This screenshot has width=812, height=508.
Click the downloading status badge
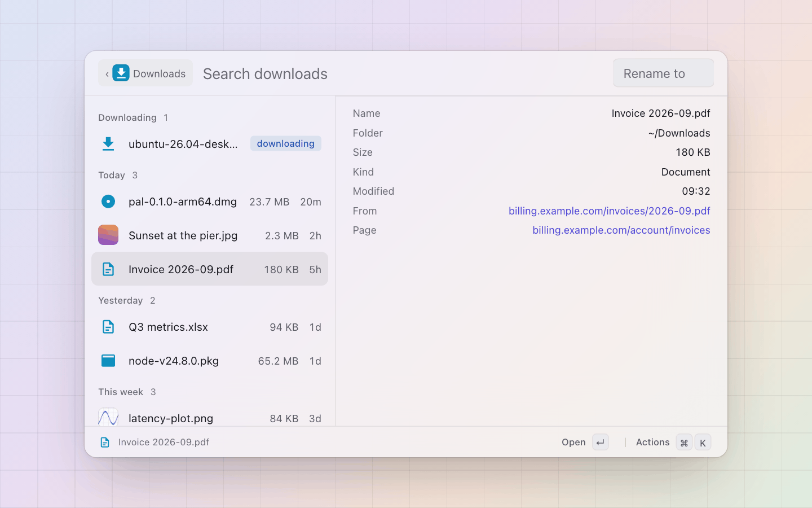[286, 144]
